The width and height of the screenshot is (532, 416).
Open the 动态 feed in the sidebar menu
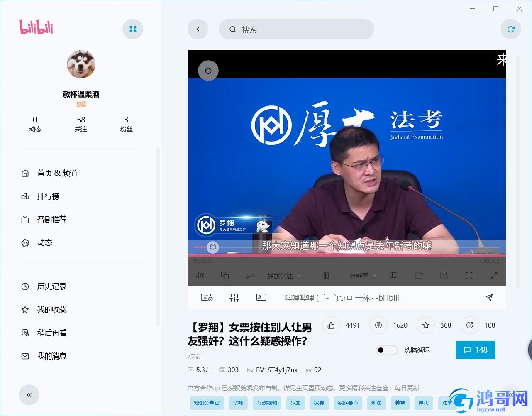(45, 243)
